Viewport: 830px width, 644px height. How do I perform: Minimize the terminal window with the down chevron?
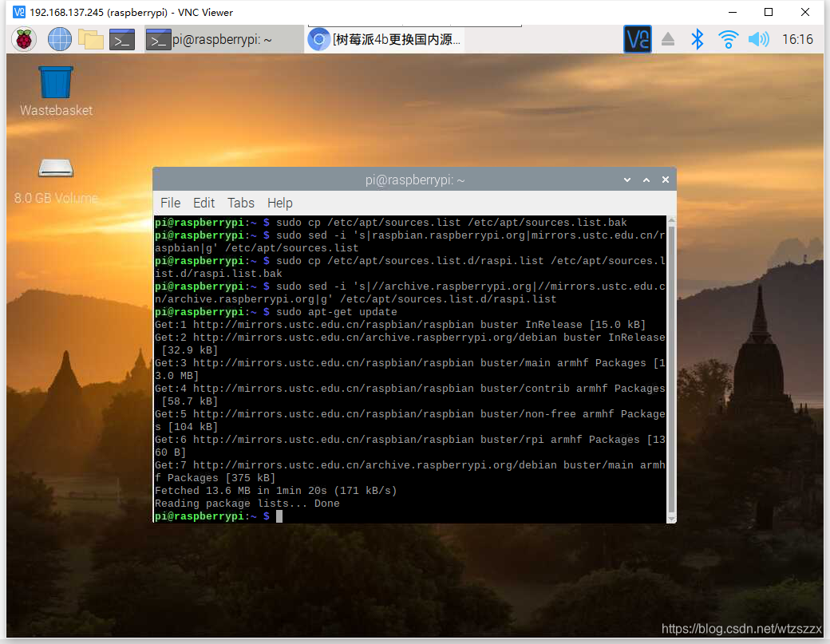click(x=627, y=180)
